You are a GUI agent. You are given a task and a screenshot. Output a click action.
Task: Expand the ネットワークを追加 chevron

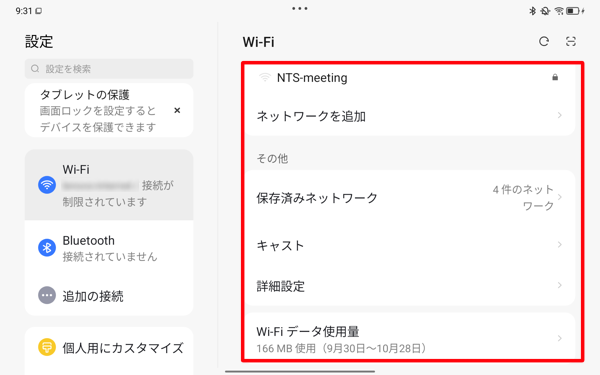559,115
